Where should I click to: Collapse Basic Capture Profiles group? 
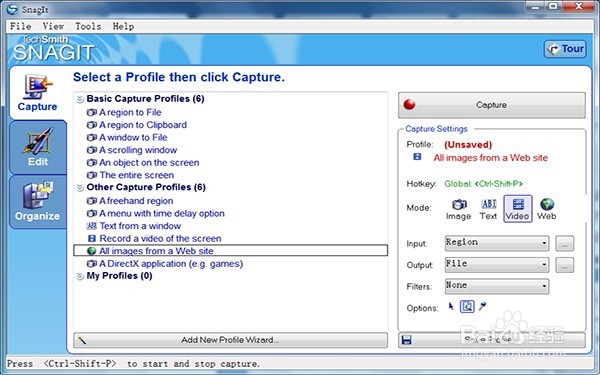coord(80,99)
